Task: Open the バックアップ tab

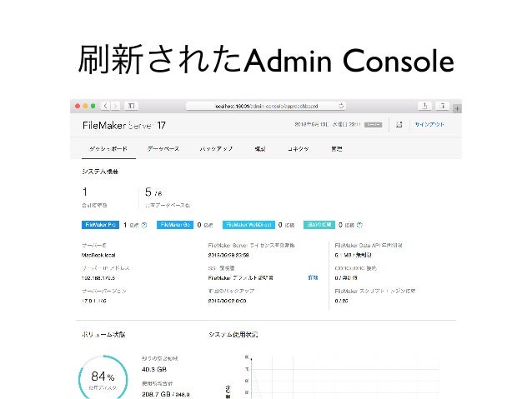Action: pos(216,149)
